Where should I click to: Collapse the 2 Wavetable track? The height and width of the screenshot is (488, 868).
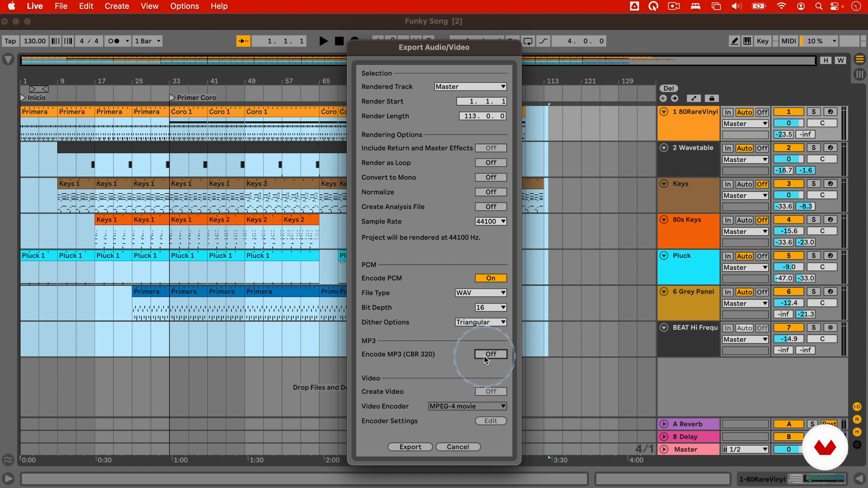click(x=664, y=148)
